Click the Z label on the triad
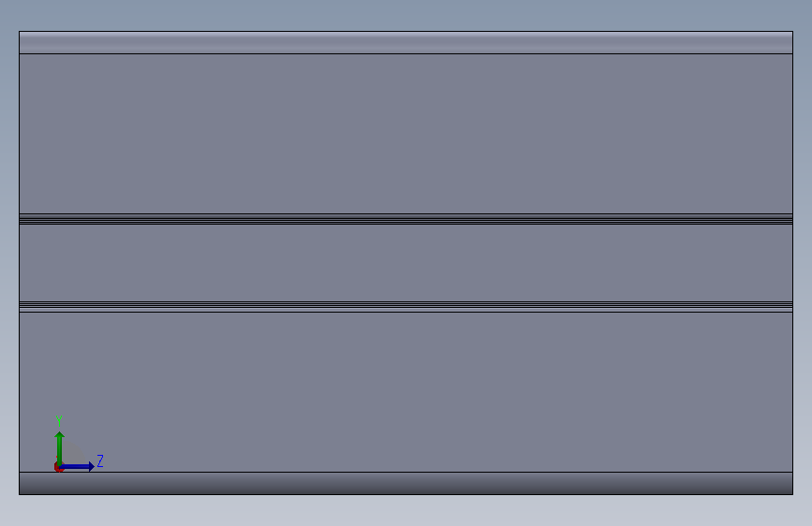The height and width of the screenshot is (526, 812). [100, 460]
